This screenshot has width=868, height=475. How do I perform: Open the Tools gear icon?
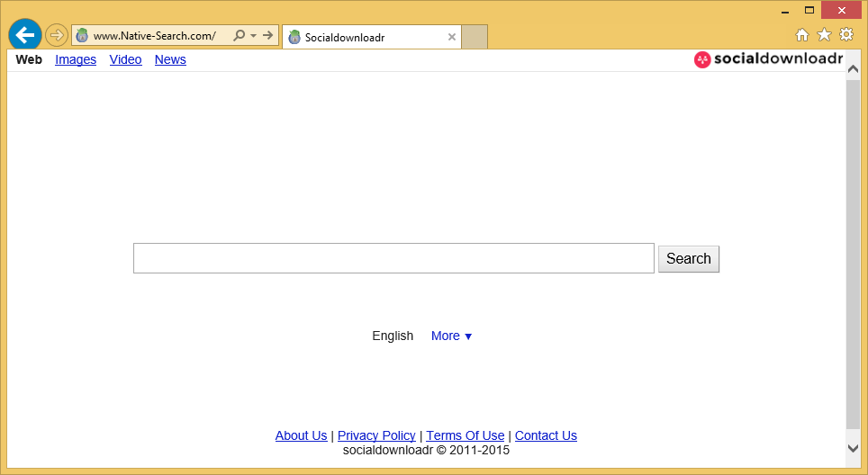846,34
